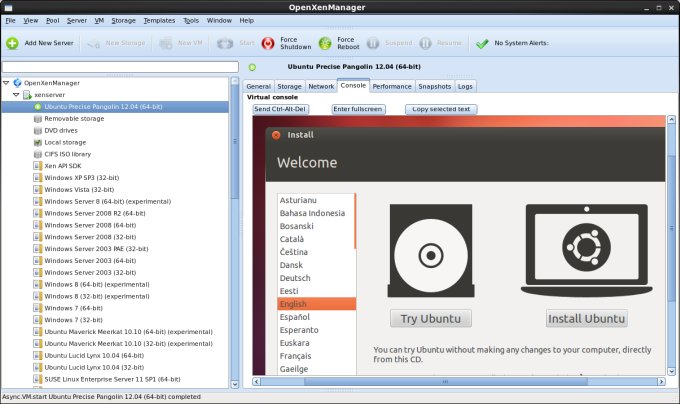Click console horizontal scrollbar right arrow
This screenshot has width=680, height=404.
click(x=661, y=381)
